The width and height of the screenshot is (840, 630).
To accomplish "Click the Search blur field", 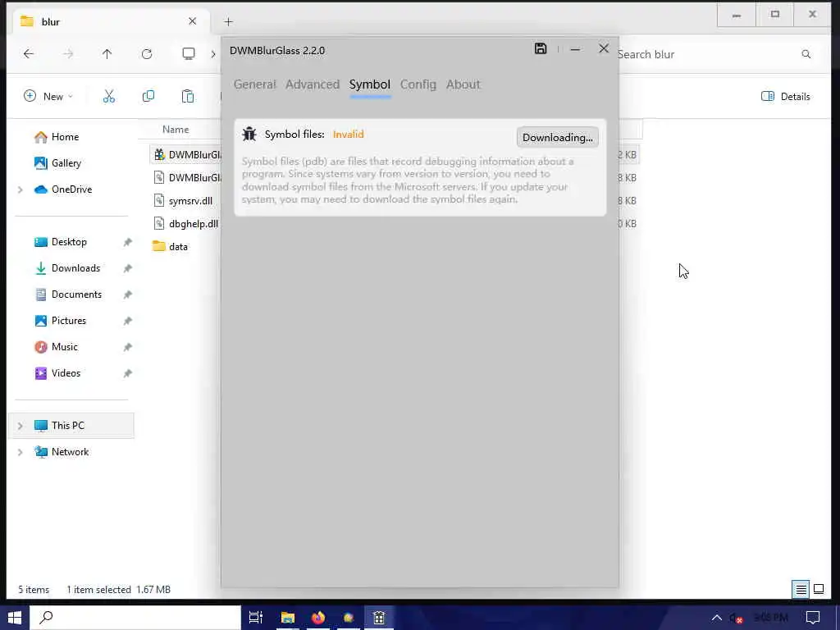I will (707, 54).
